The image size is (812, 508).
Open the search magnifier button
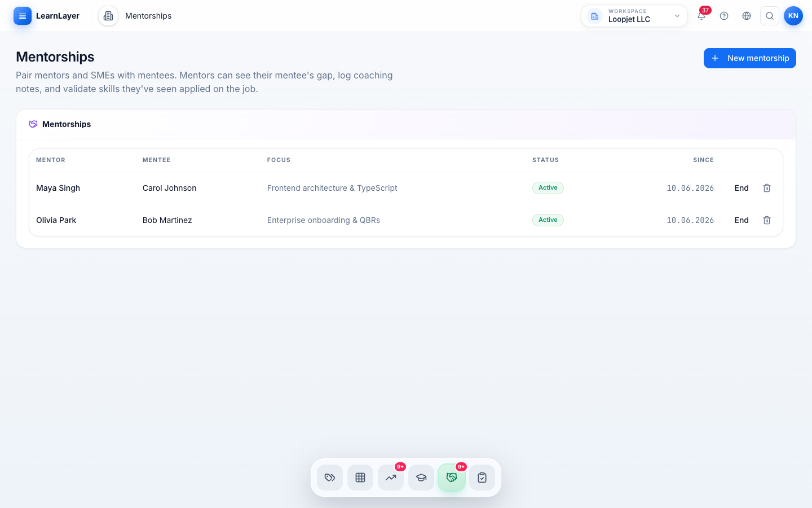tap(770, 16)
